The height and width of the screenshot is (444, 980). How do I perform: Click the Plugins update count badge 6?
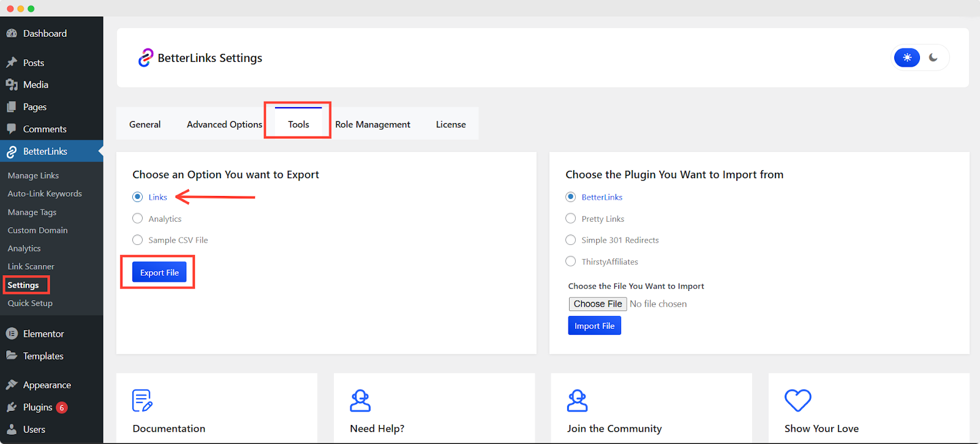(62, 407)
